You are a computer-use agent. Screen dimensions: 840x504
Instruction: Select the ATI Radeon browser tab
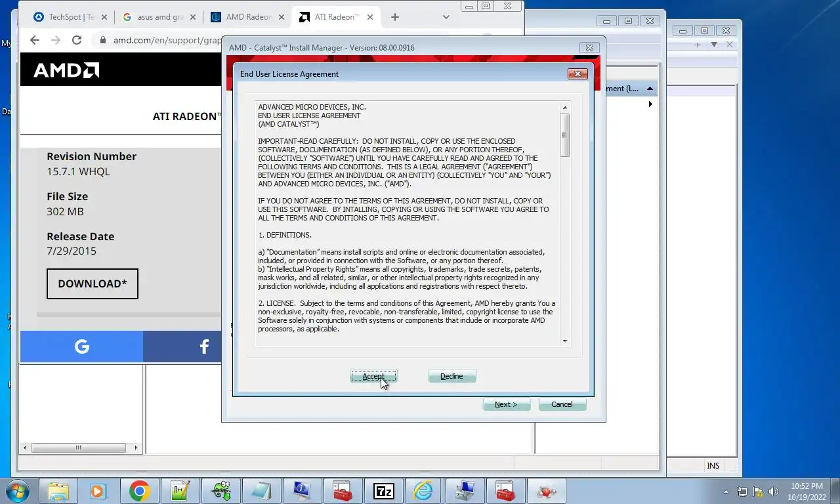coord(330,17)
